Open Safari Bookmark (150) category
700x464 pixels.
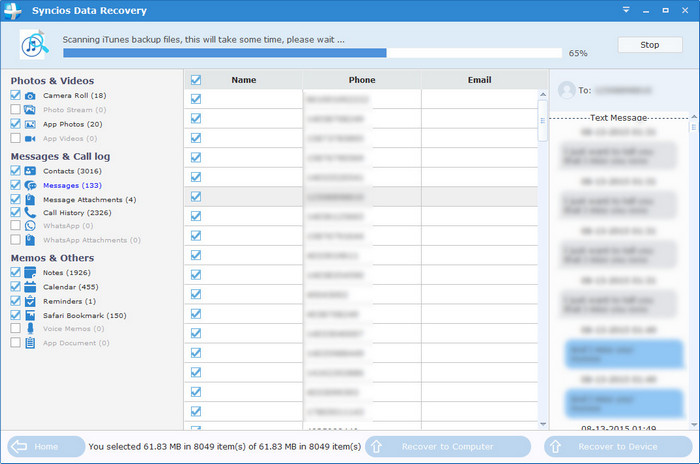coord(85,315)
